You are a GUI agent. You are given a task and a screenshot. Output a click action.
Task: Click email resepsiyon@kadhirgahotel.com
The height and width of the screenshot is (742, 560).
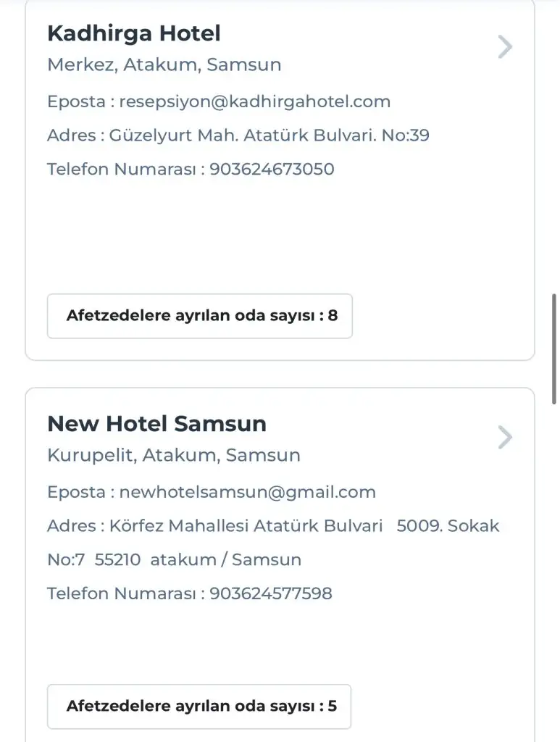point(254,101)
